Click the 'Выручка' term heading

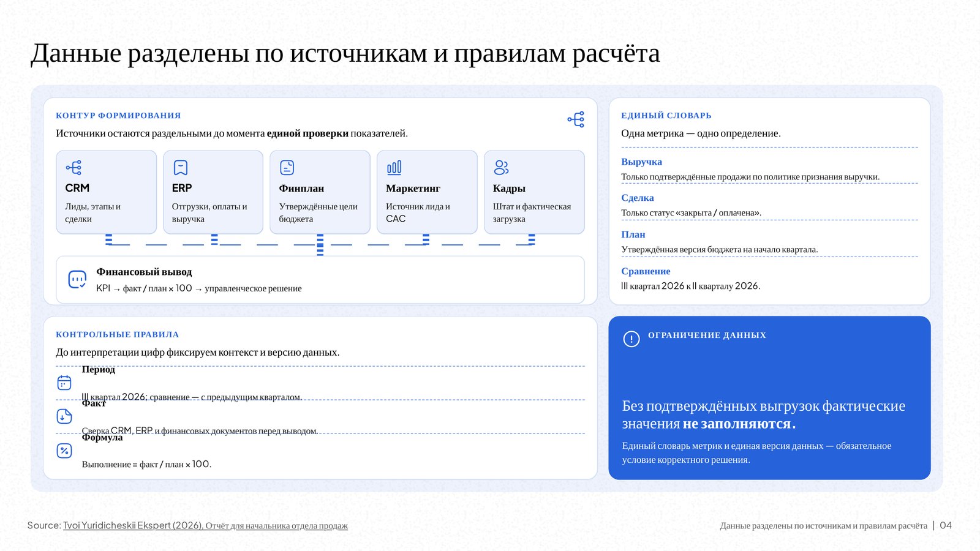[x=641, y=162]
